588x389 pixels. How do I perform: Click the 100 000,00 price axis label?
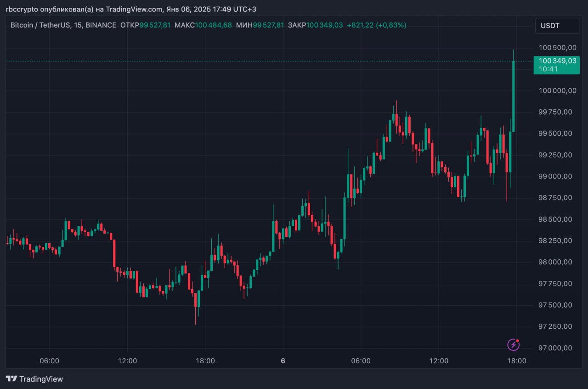(558, 91)
